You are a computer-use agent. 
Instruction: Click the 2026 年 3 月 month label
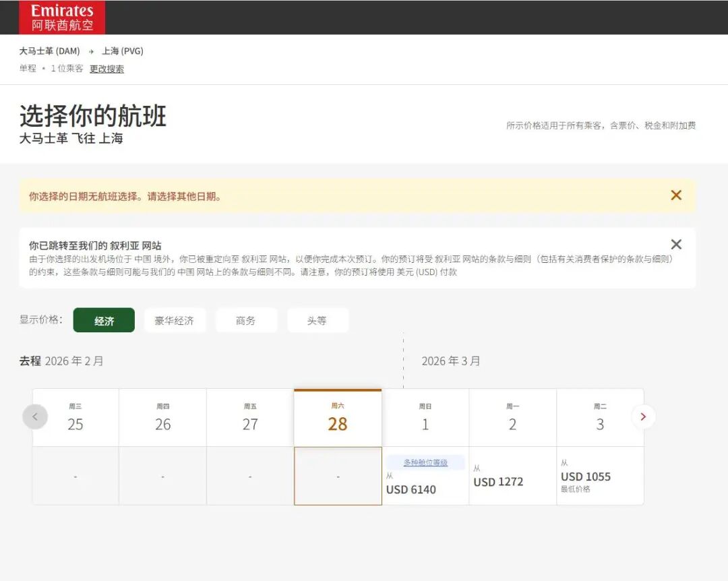(451, 361)
